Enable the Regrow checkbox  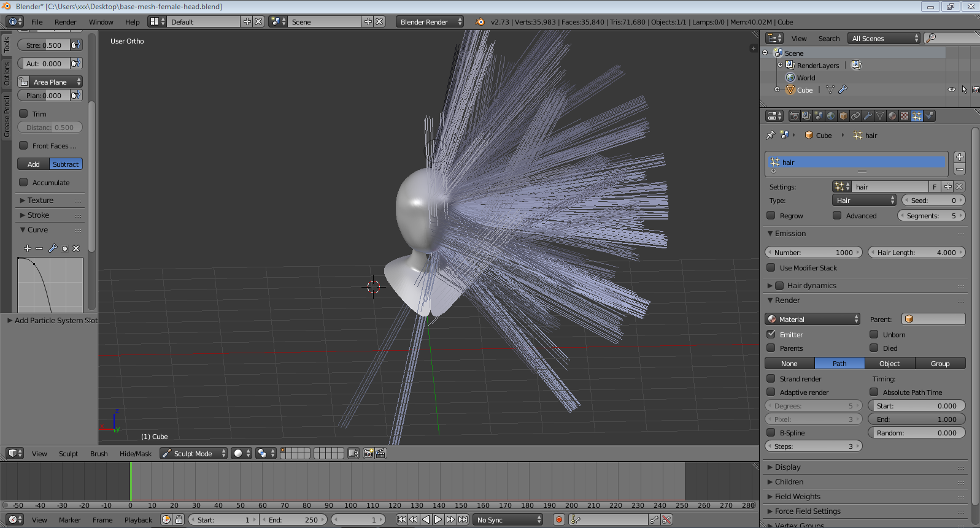click(x=771, y=215)
